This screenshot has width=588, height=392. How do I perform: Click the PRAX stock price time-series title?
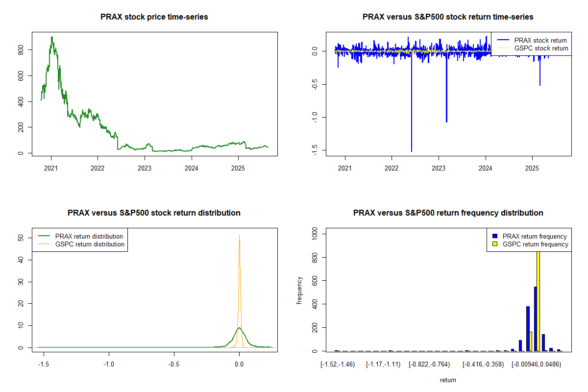tap(154, 17)
